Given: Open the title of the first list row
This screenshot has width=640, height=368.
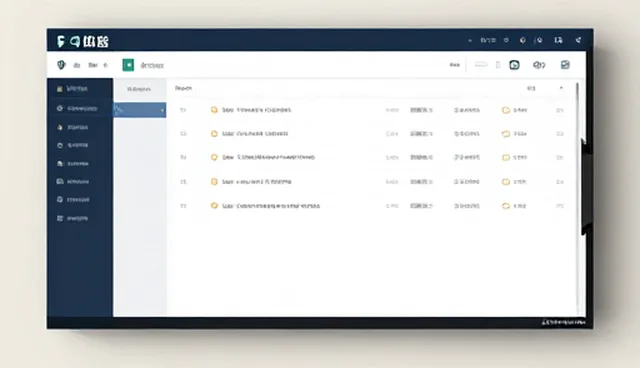Looking at the screenshot, I should coord(256,110).
